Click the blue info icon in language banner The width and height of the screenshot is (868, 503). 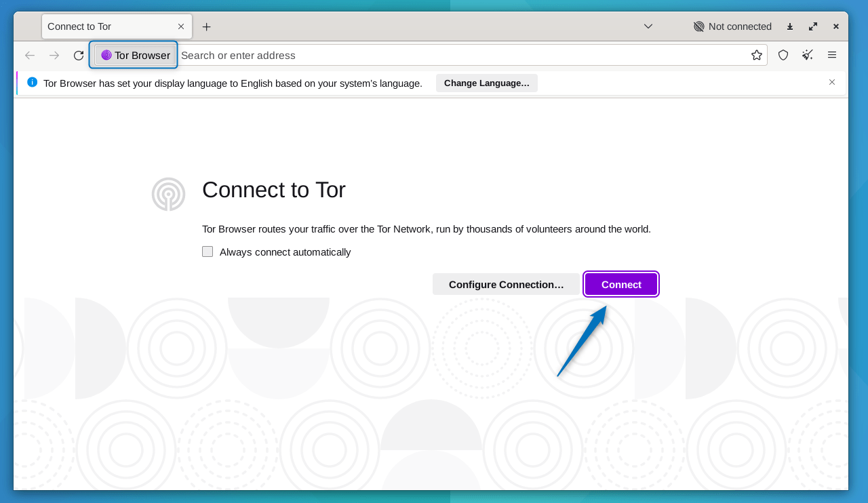(32, 82)
